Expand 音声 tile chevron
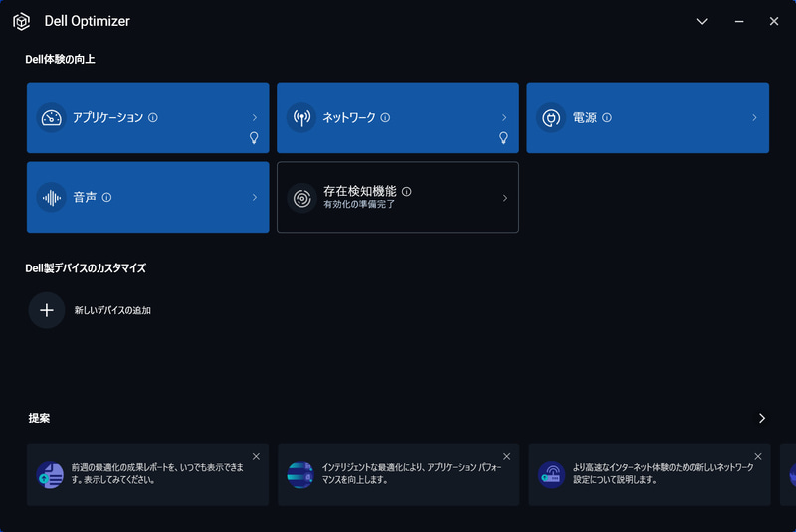Viewport: 796px width, 532px height. click(255, 197)
